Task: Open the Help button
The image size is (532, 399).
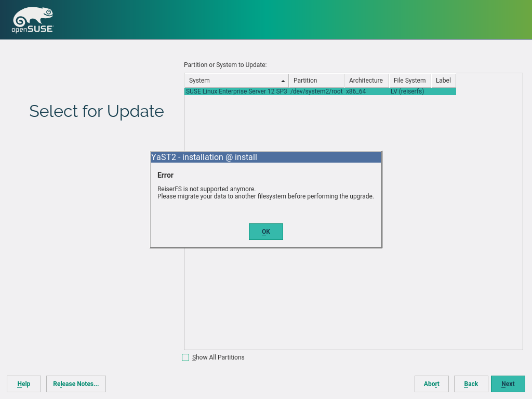Action: click(24, 384)
